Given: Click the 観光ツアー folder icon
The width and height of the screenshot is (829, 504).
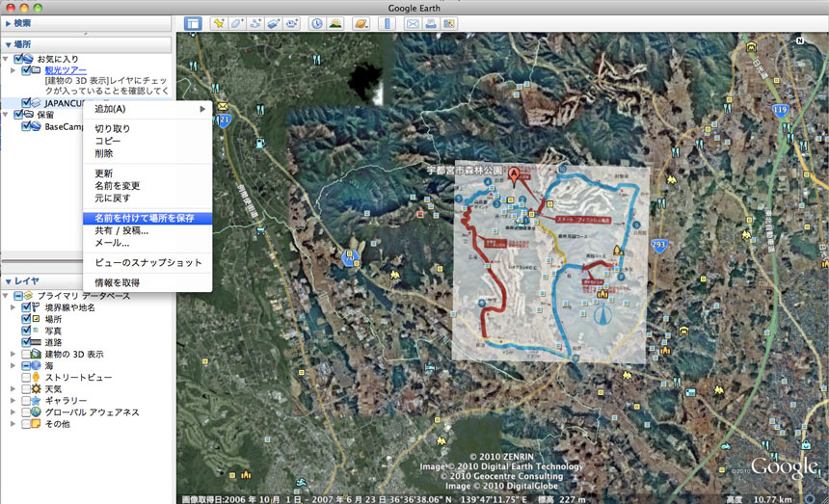Looking at the screenshot, I should tap(36, 70).
